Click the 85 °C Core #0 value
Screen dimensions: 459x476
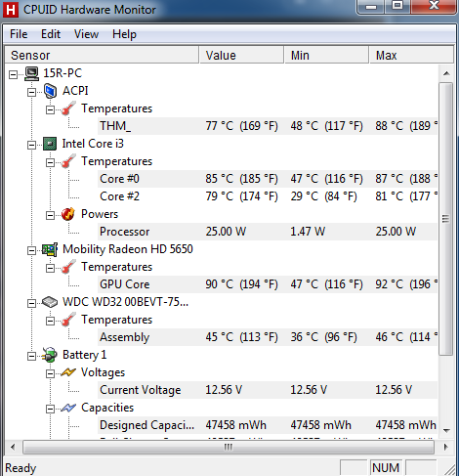242,179
